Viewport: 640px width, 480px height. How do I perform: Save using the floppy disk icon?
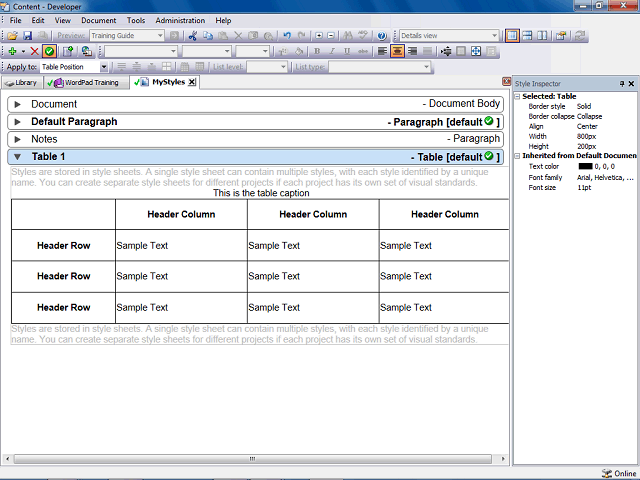[27, 36]
